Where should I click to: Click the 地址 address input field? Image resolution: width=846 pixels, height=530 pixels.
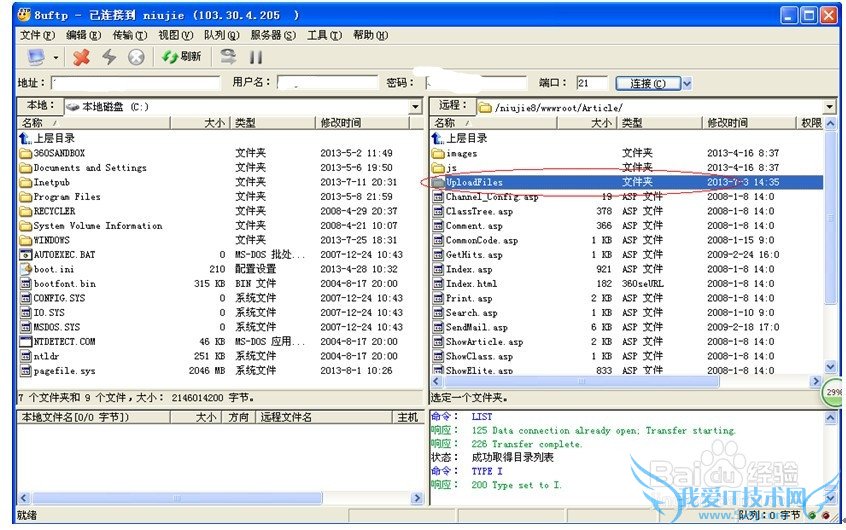tap(135, 84)
